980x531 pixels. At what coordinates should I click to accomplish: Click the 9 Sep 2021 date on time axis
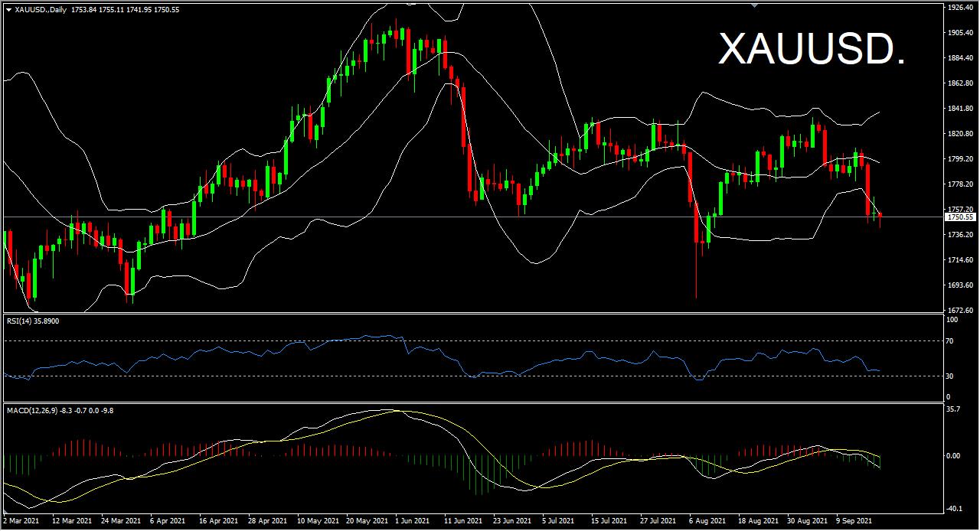point(853,520)
